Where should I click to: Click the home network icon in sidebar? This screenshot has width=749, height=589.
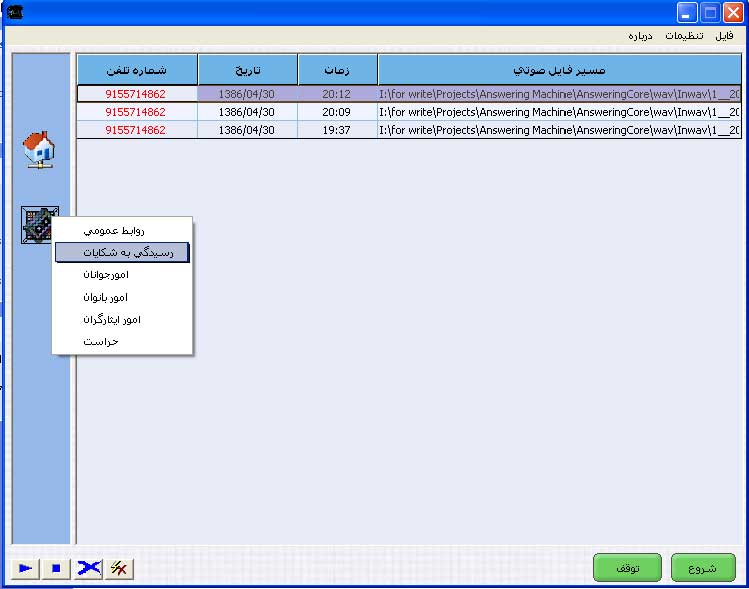click(39, 150)
